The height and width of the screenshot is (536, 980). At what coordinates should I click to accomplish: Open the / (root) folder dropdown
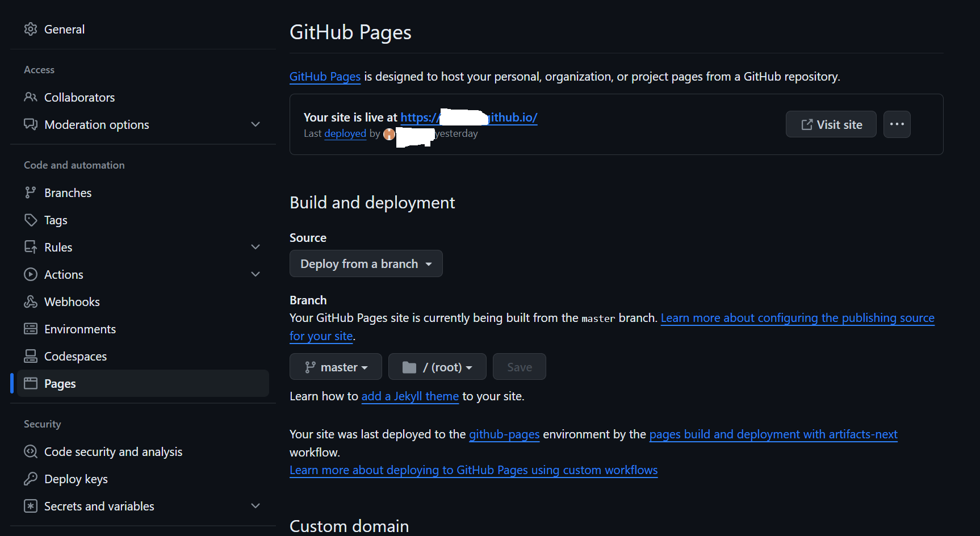(437, 367)
